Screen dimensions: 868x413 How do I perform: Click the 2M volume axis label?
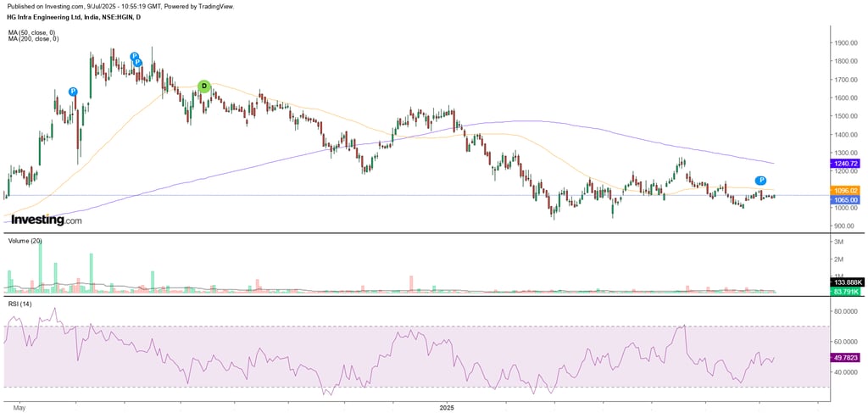[x=839, y=260]
